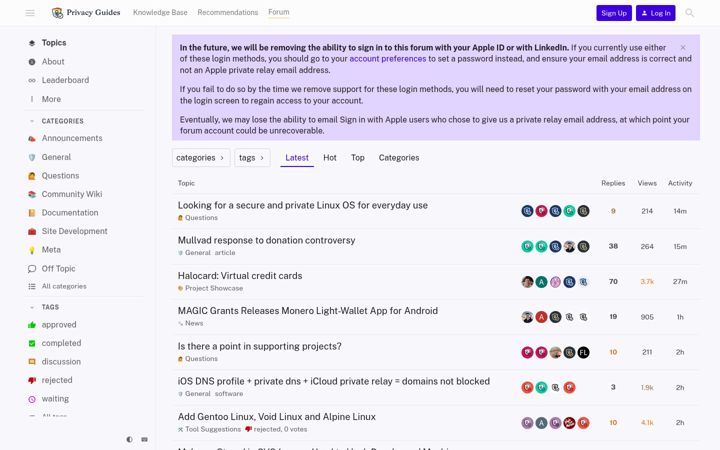Click the Questions category icon
The width and height of the screenshot is (720, 450).
[32, 176]
